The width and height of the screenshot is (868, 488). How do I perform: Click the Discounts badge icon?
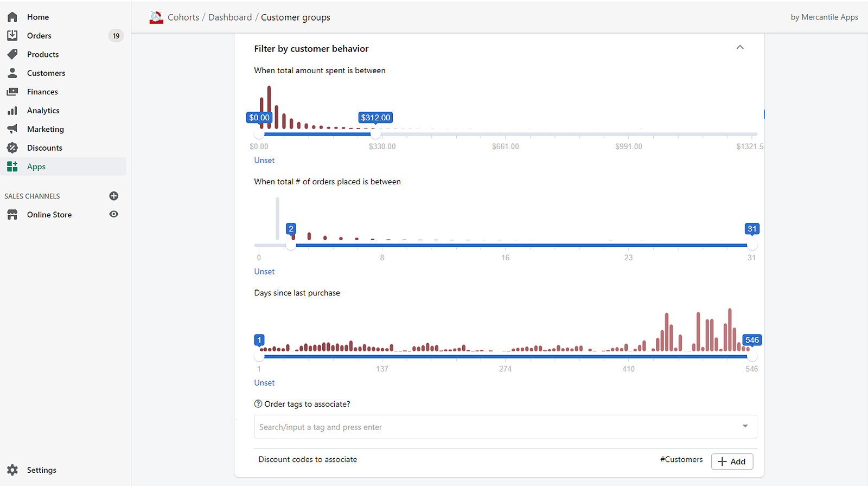coord(12,148)
